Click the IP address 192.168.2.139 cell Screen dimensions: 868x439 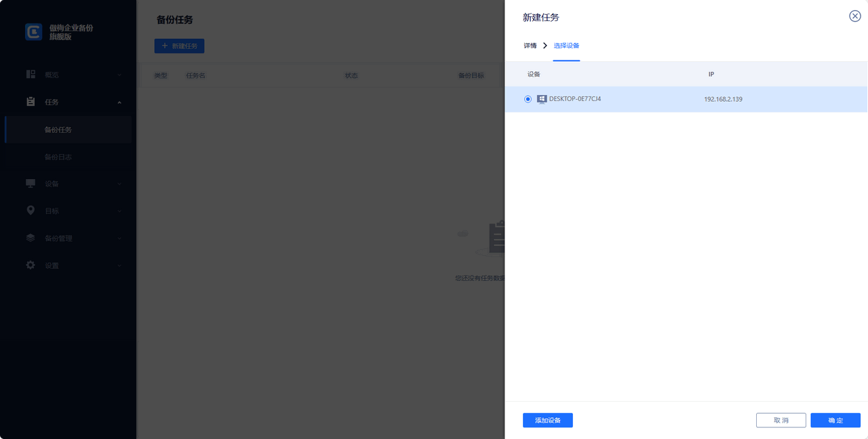[723, 99]
